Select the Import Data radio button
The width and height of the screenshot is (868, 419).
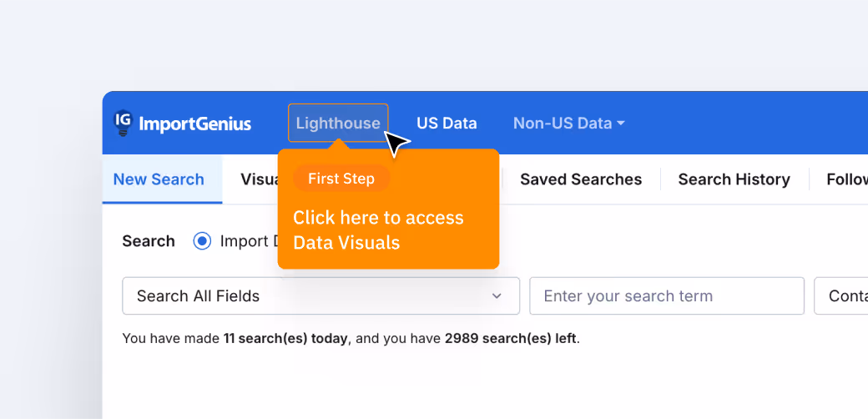point(202,241)
